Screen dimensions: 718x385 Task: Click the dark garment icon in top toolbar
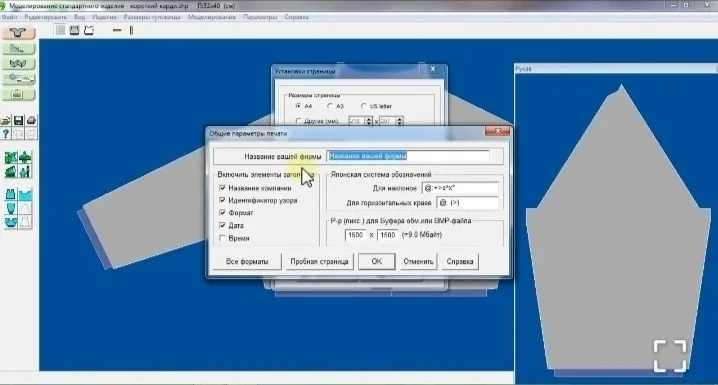click(x=74, y=30)
